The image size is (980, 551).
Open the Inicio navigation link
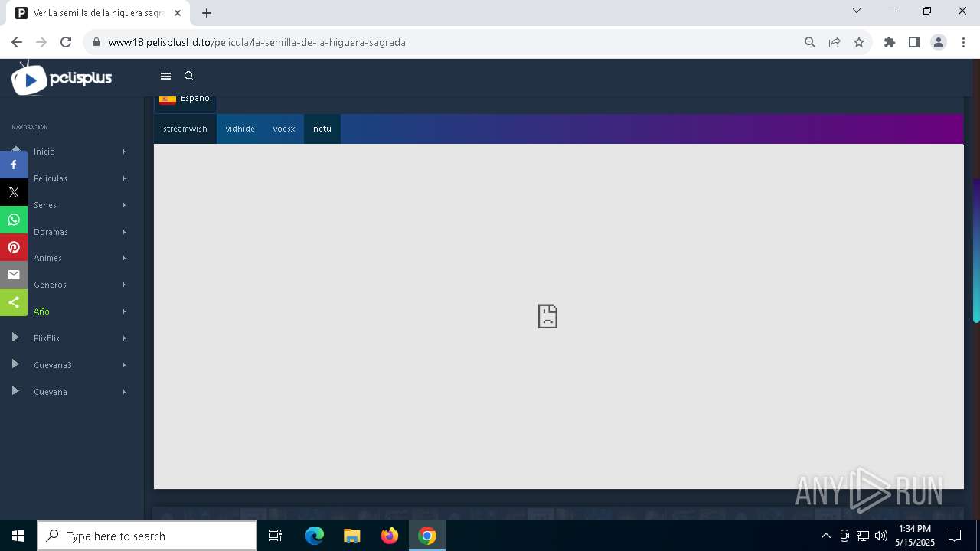[44, 152]
